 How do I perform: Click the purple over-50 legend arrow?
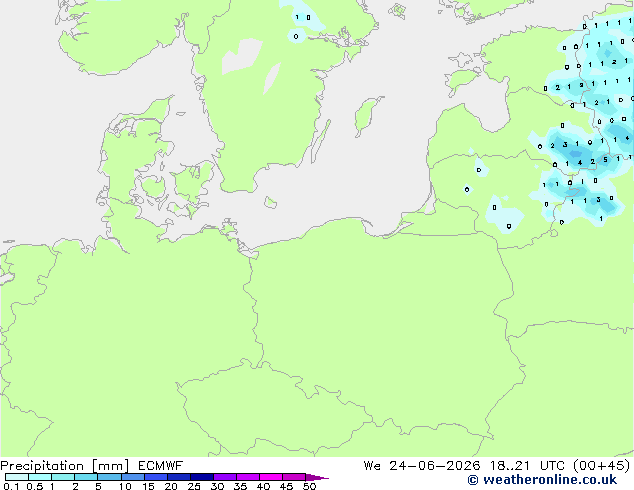317,477
